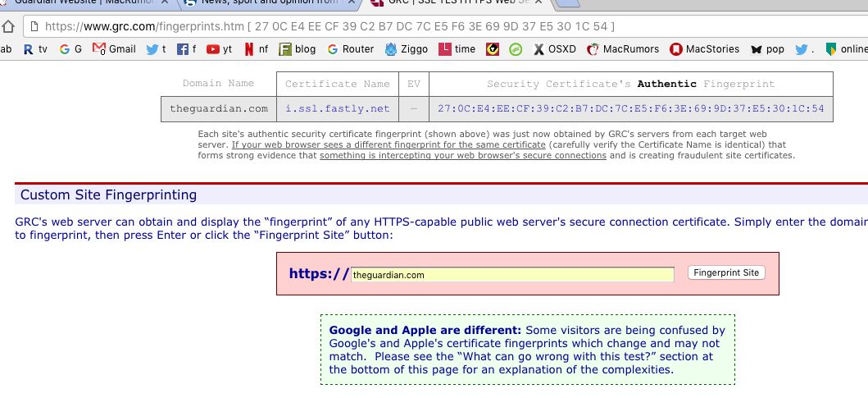Image resolution: width=868 pixels, height=398 pixels.
Task: Click the red and yellow round bookmark icon
Action: (492, 49)
